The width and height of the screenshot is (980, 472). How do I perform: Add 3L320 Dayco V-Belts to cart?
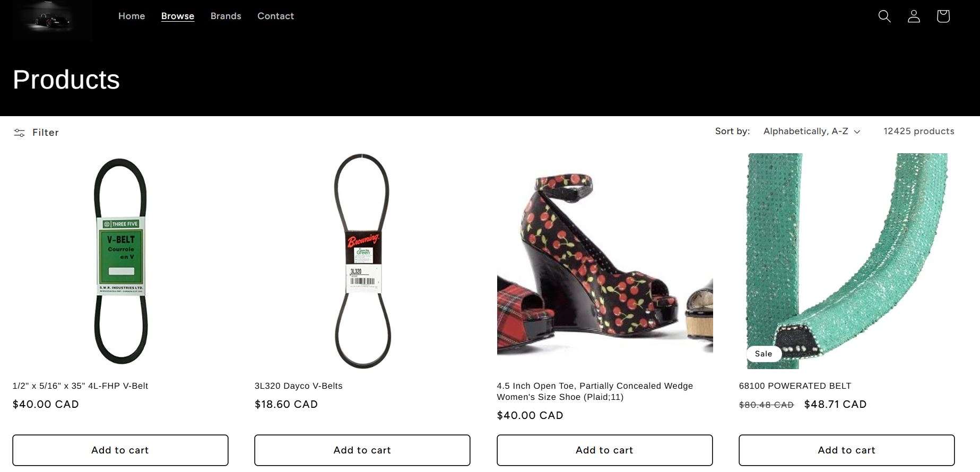coord(362,450)
